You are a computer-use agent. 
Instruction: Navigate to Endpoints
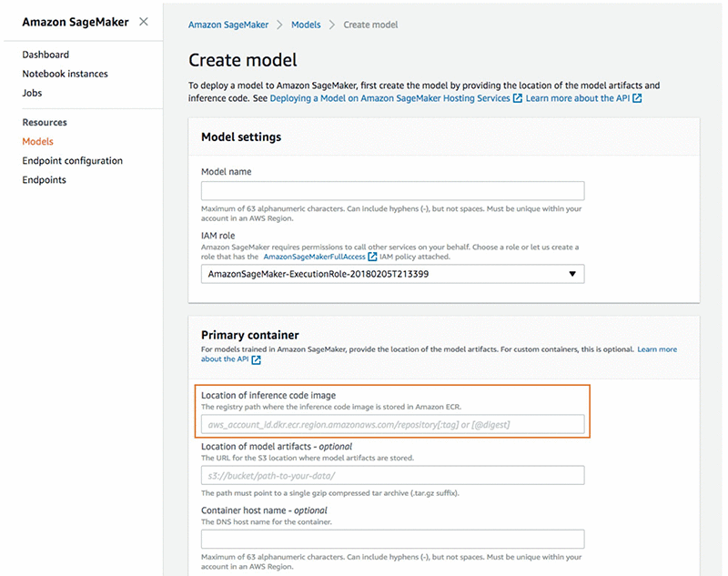click(44, 180)
